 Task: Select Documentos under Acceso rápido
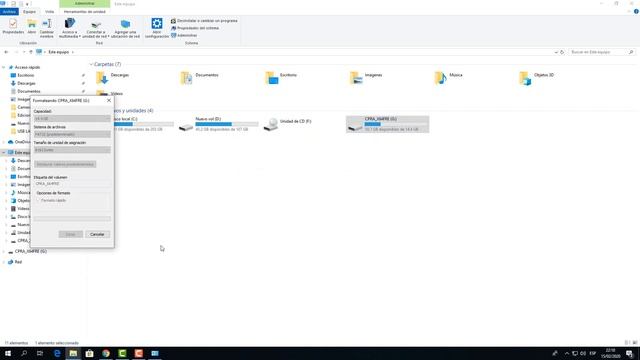pyautogui.click(x=28, y=91)
